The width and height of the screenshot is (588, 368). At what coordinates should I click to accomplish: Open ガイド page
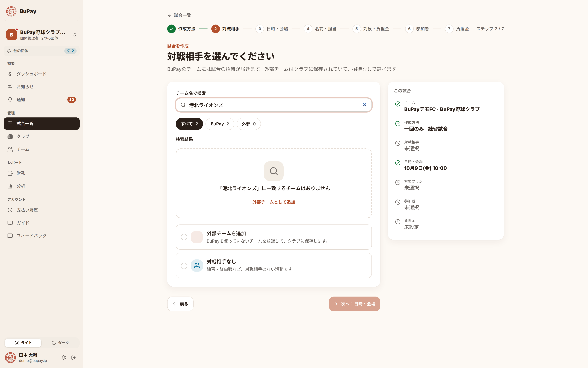[x=41, y=223]
